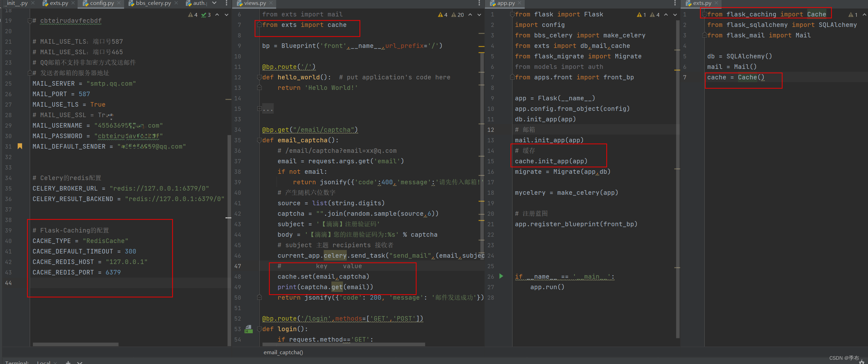Viewport: 868px width, 364px height.
Task: Click the HTML gutter icon beside def login
Action: pos(249,329)
